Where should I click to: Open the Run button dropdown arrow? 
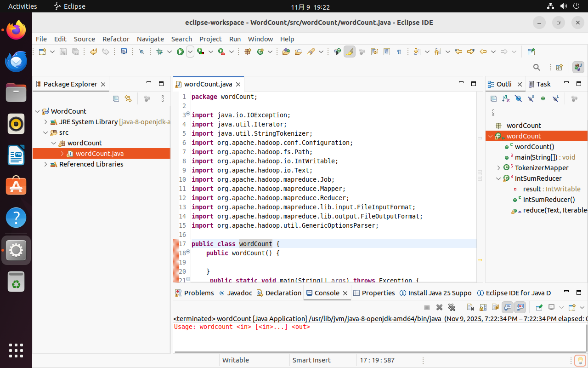(x=190, y=52)
